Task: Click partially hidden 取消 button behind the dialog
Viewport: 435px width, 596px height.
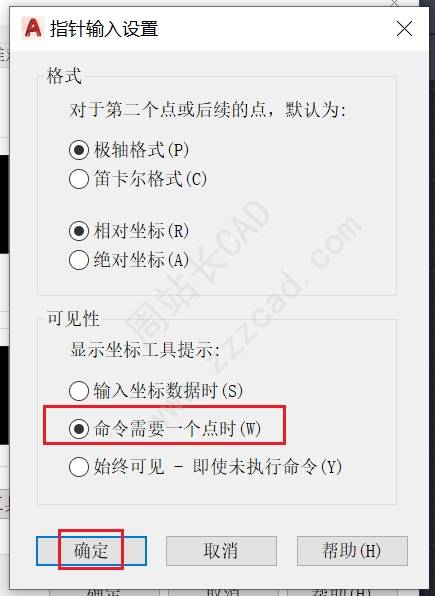Action: tap(224, 592)
